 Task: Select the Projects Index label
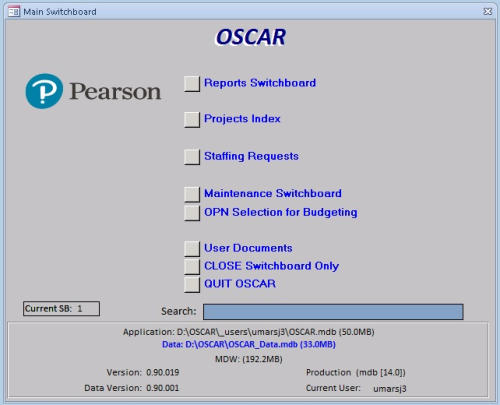[x=242, y=119]
